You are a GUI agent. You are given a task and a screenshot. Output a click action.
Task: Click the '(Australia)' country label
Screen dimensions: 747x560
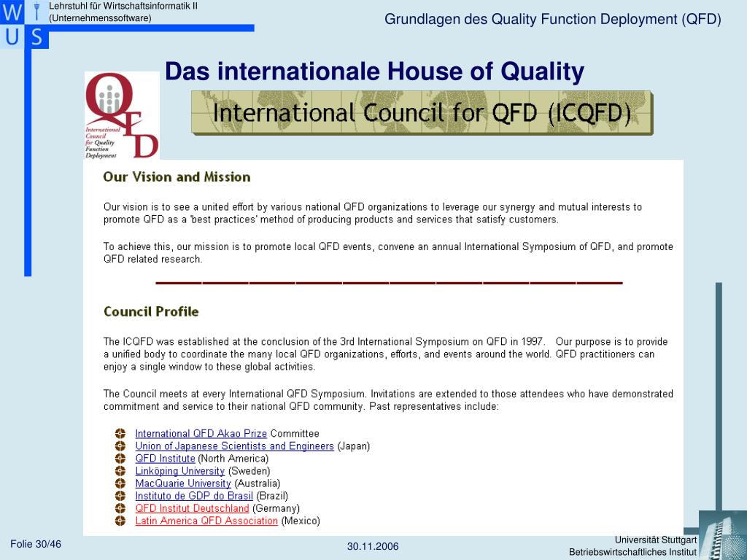point(258,483)
